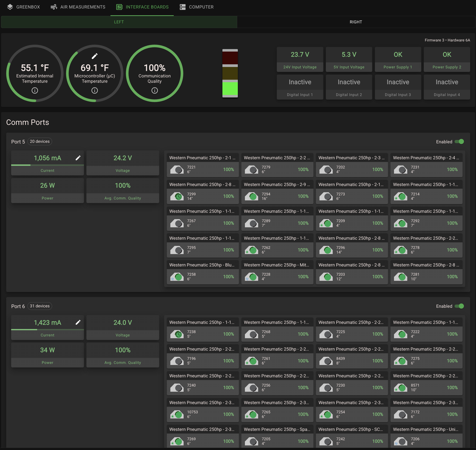Image resolution: width=476 pixels, height=450 pixels.
Task: Open the Power Supply 2 card
Action: pos(447,60)
